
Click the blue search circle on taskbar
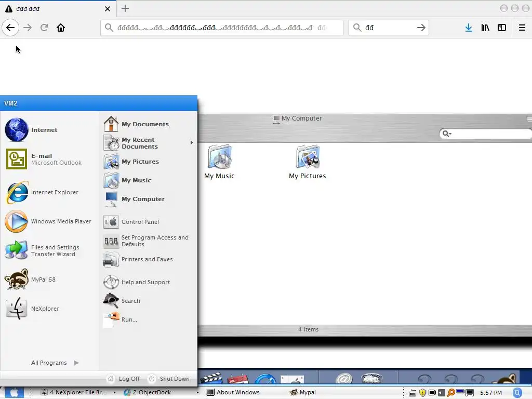[517, 393]
